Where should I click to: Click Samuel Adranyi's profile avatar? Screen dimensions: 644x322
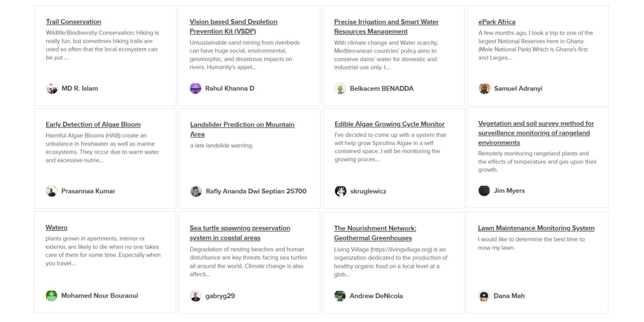click(x=484, y=89)
